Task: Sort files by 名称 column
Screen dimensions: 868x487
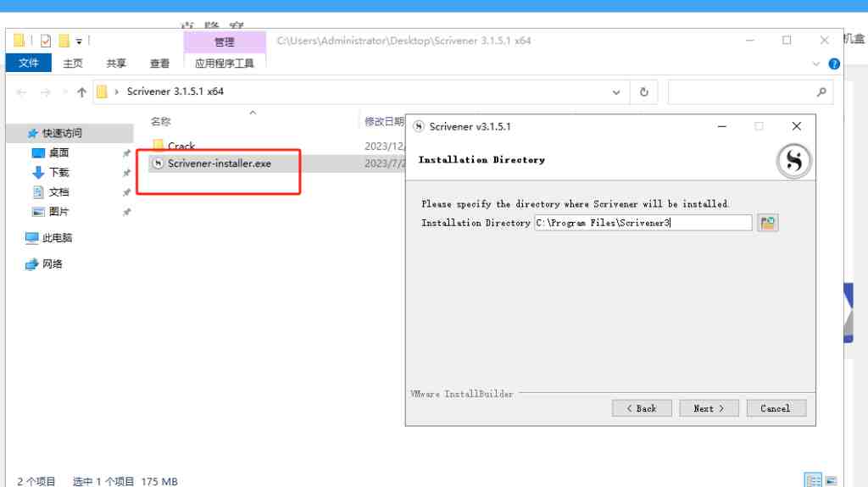Action: pyautogui.click(x=160, y=121)
